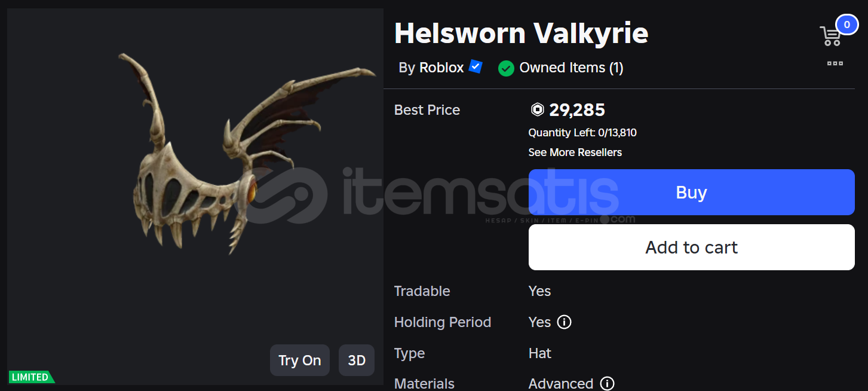Image resolution: width=868 pixels, height=391 pixels.
Task: Click the green LIMITED badge
Action: click(x=31, y=377)
